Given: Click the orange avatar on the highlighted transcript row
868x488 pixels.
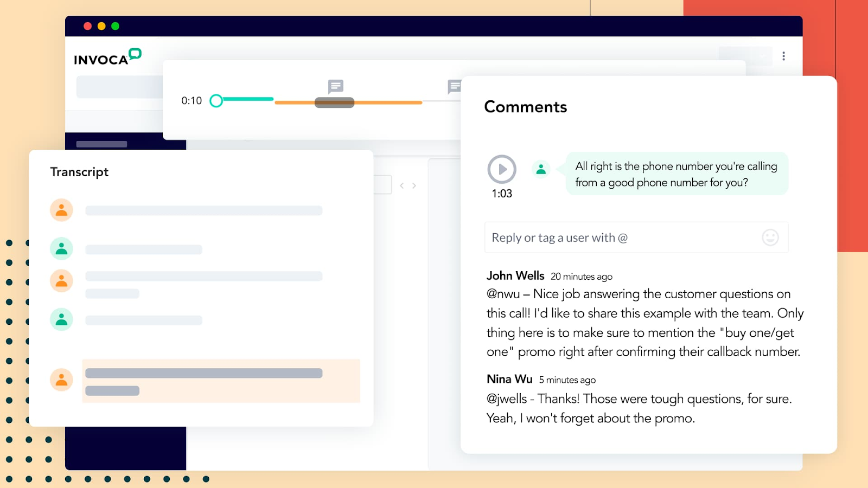Looking at the screenshot, I should (61, 380).
